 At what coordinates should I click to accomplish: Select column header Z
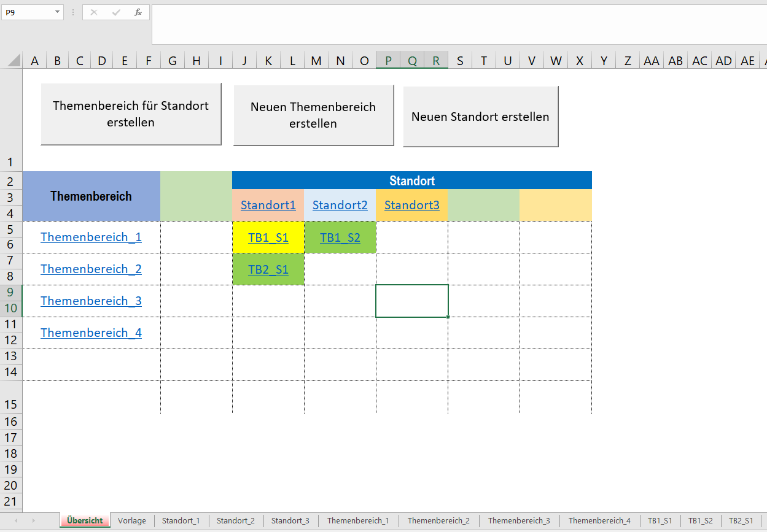coord(628,60)
